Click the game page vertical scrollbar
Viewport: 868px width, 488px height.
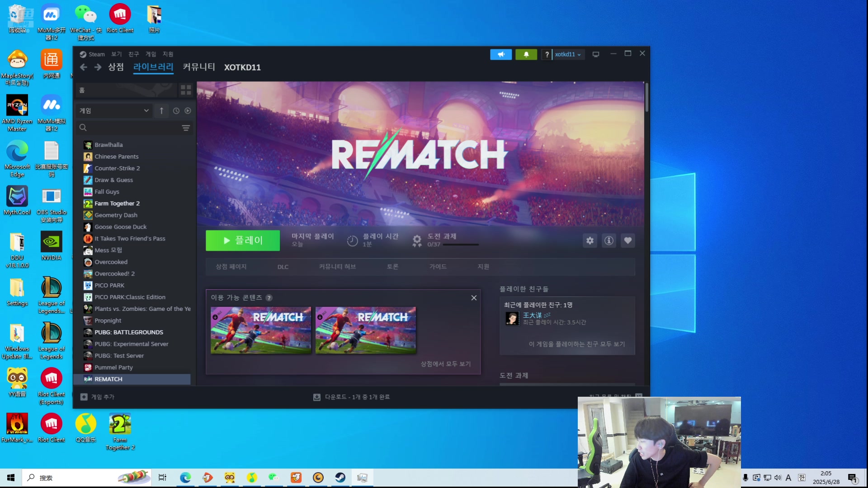pyautogui.click(x=647, y=97)
